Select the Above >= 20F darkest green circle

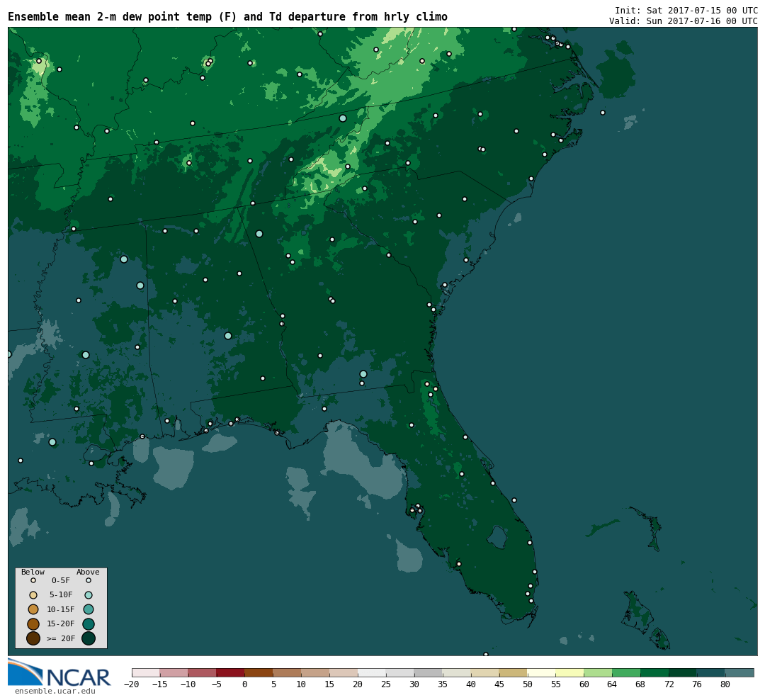tap(89, 638)
